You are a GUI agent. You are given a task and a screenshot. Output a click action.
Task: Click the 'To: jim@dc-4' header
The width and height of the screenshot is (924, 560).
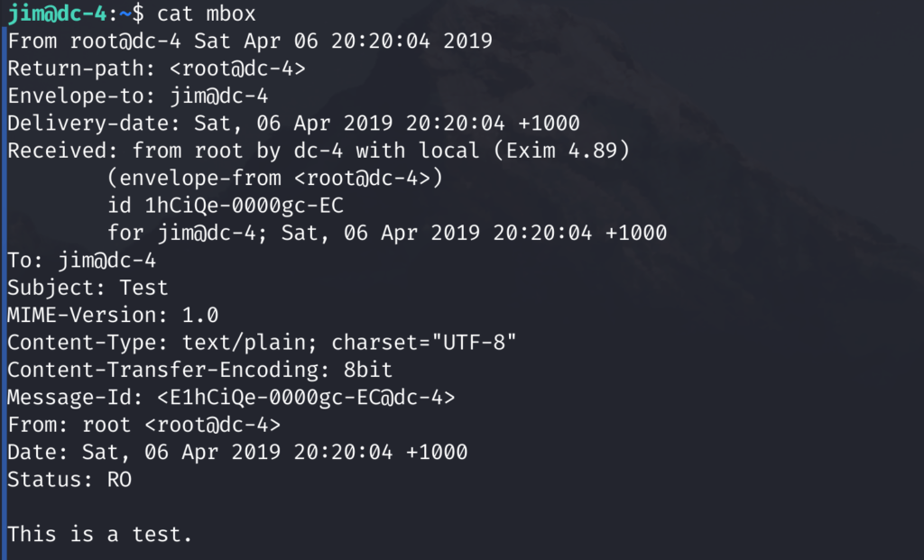coord(81,261)
